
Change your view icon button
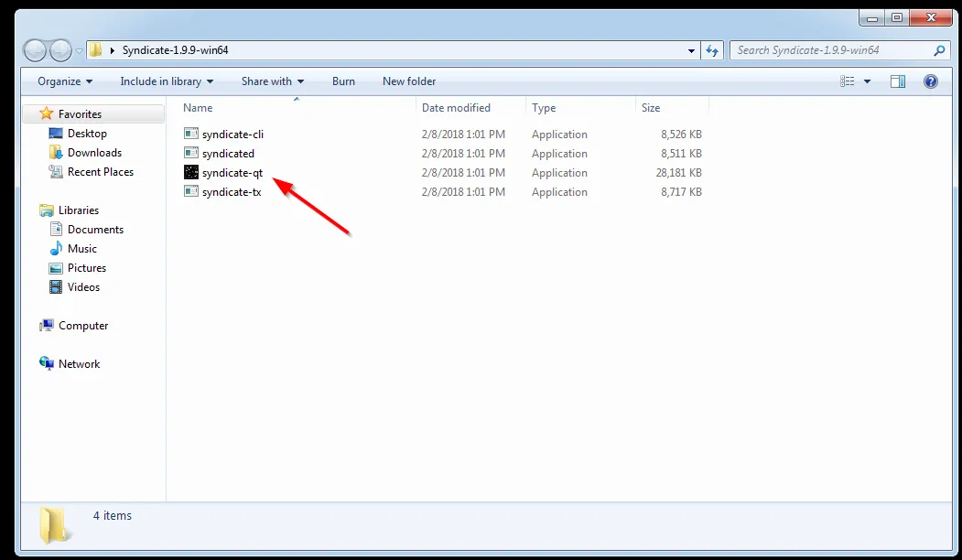tap(848, 81)
